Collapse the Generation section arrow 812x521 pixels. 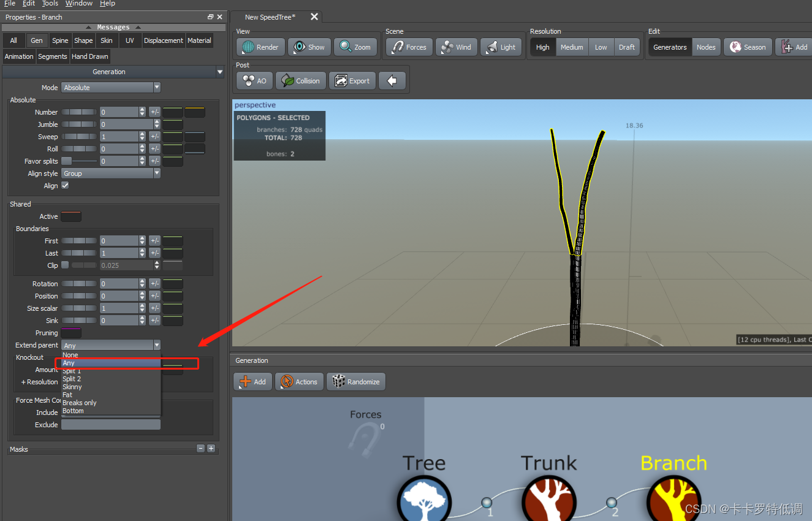point(220,72)
